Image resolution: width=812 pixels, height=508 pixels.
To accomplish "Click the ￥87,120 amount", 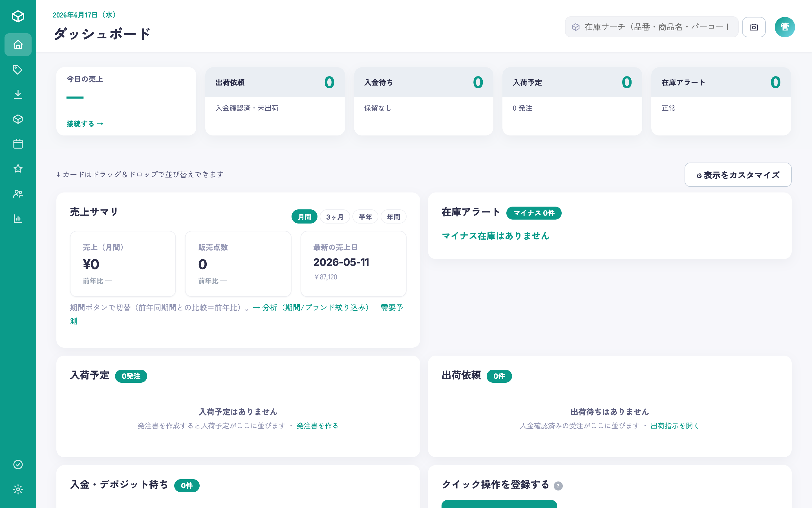I will 325,277.
